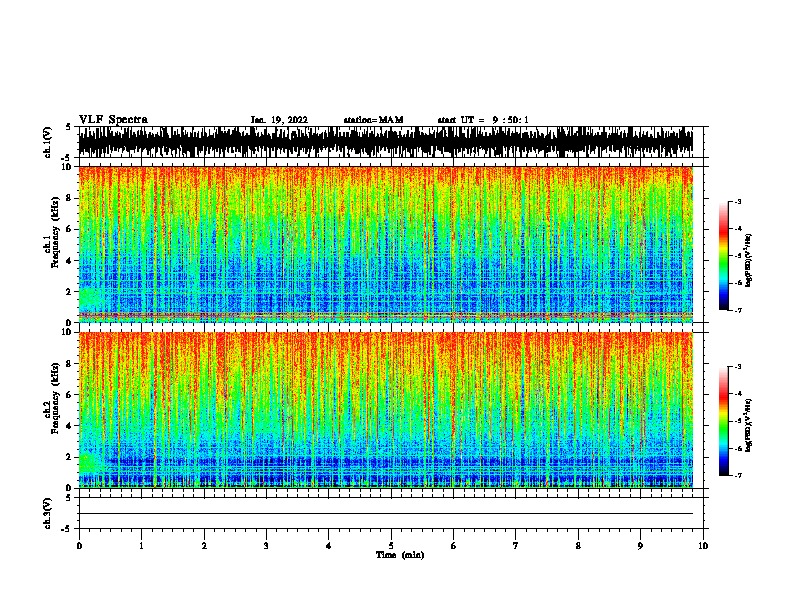Click time axis tick label '4'
This screenshot has width=792, height=612.
328,546
